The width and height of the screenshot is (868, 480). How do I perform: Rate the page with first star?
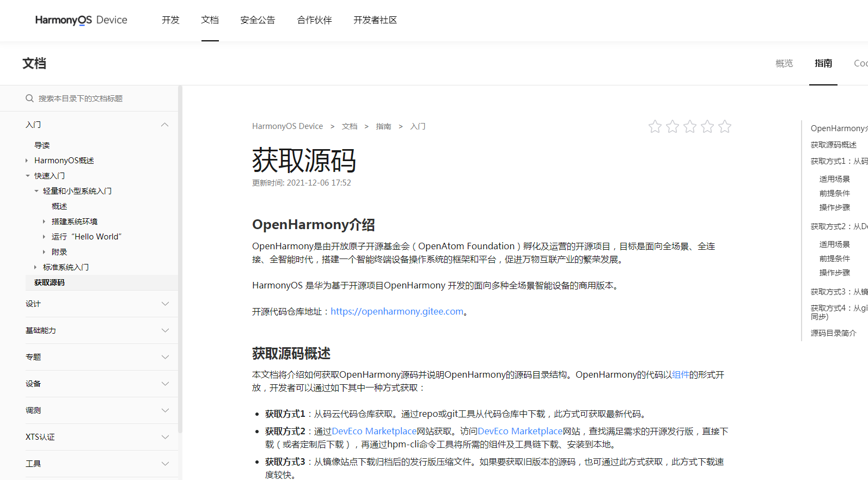pos(655,127)
